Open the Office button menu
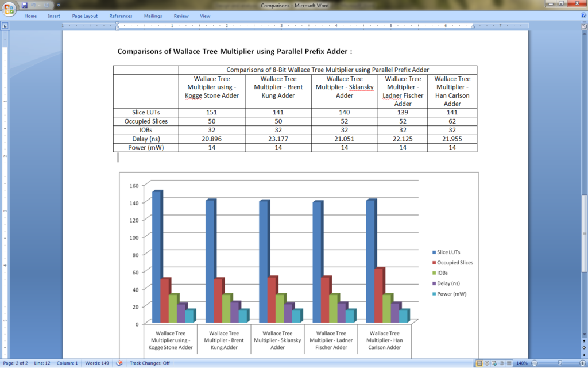 (8, 5)
